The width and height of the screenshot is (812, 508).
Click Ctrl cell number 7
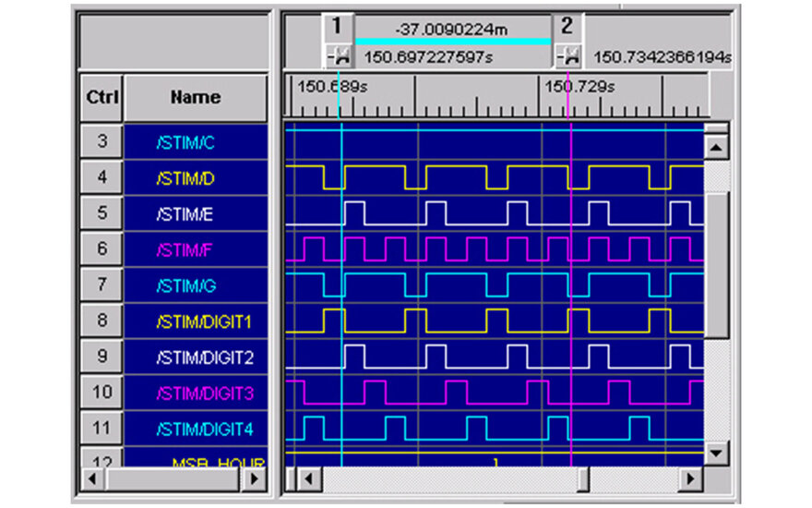[102, 284]
